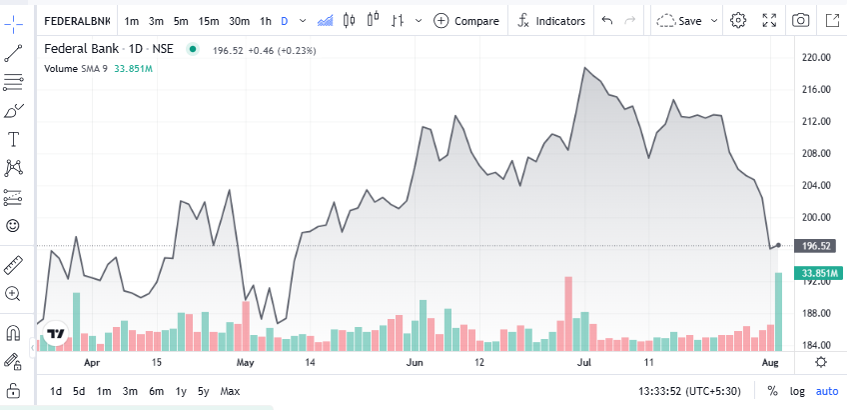
Task: Set date range to 6m
Action: click(156, 391)
